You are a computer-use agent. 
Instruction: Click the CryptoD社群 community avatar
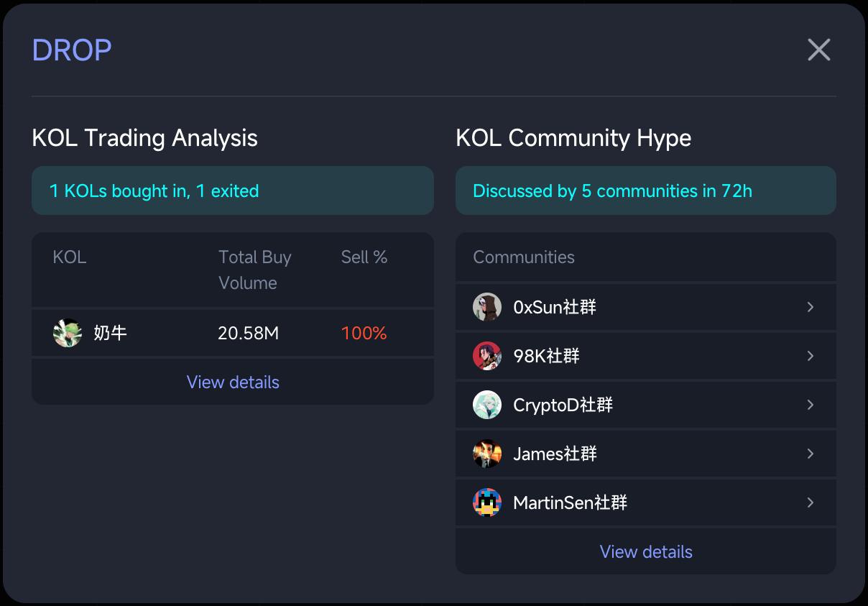pos(487,405)
